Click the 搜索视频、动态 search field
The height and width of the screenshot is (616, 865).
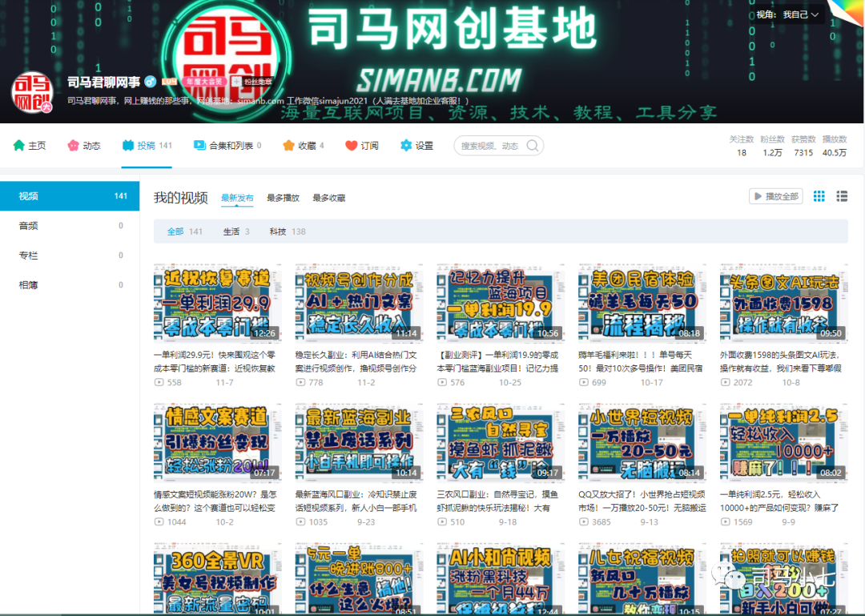click(499, 146)
